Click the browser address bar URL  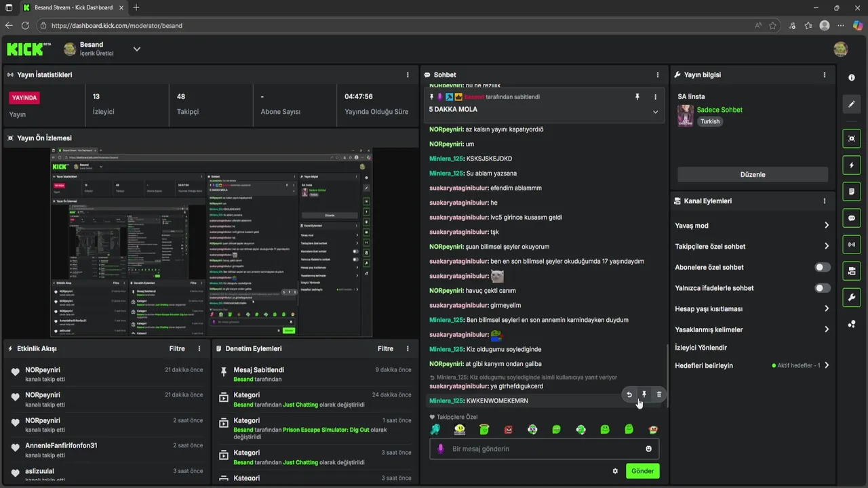(117, 26)
